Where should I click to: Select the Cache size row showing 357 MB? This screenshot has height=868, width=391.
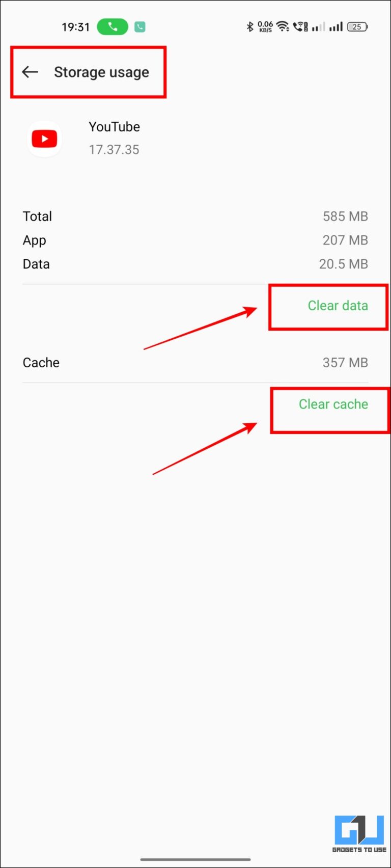195,362
